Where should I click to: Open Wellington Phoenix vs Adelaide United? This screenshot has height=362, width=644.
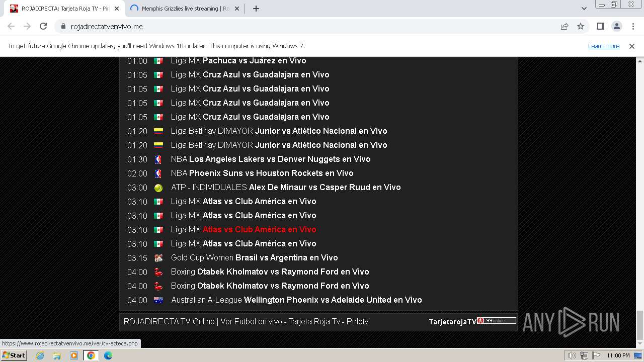click(333, 300)
